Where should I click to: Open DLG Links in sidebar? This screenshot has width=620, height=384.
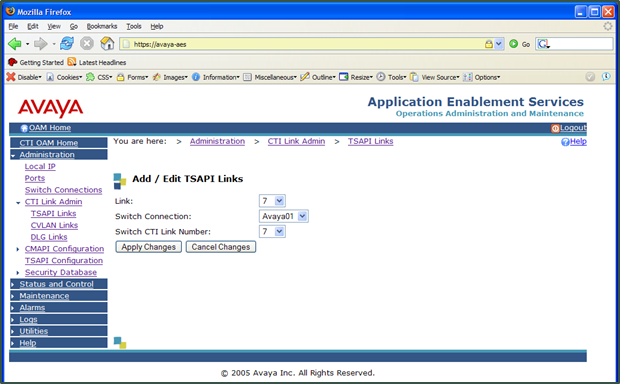point(49,237)
